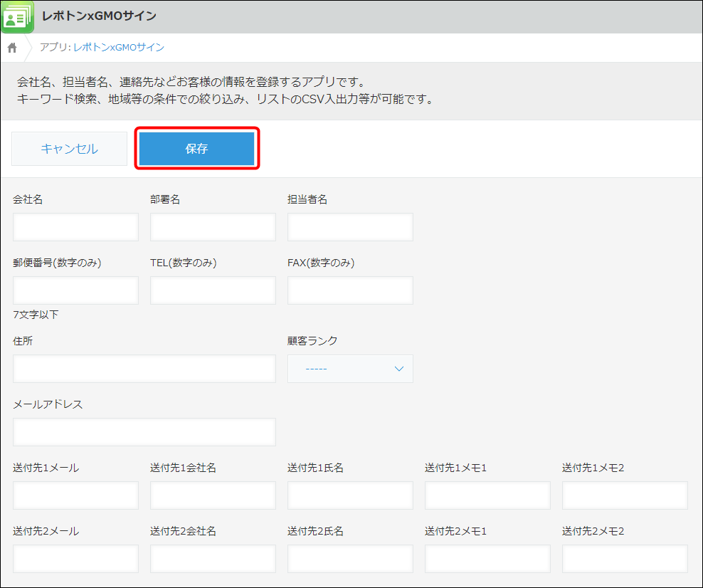Select the 送付先2氏名 input field
Screen dimensions: 703x588
(350, 559)
